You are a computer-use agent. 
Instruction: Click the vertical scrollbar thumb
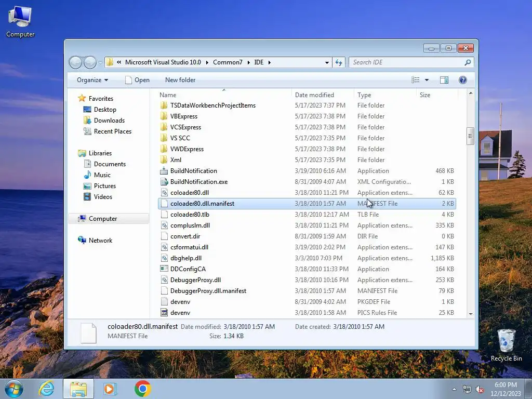click(x=470, y=136)
